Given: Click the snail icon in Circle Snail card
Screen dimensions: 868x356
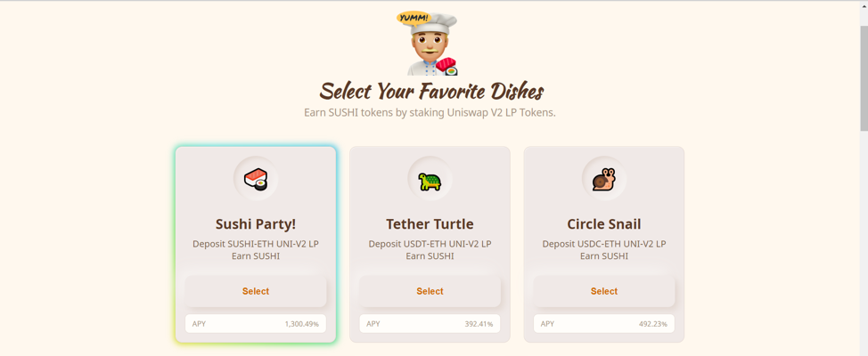Looking at the screenshot, I should tap(604, 179).
